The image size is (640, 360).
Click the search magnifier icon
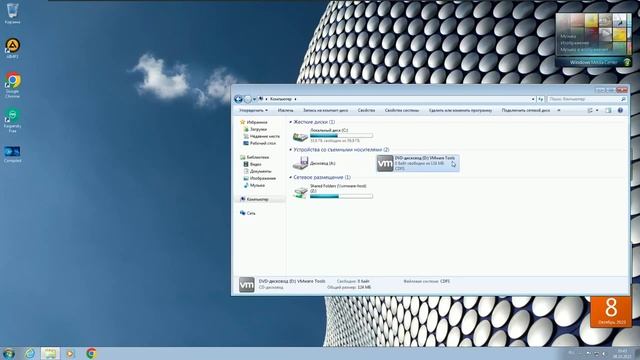[x=623, y=99]
